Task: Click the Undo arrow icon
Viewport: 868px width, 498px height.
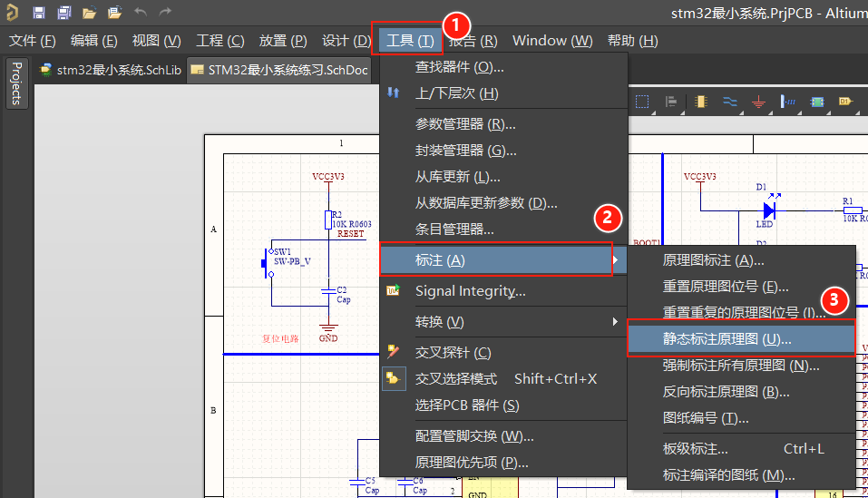Action: point(141,12)
